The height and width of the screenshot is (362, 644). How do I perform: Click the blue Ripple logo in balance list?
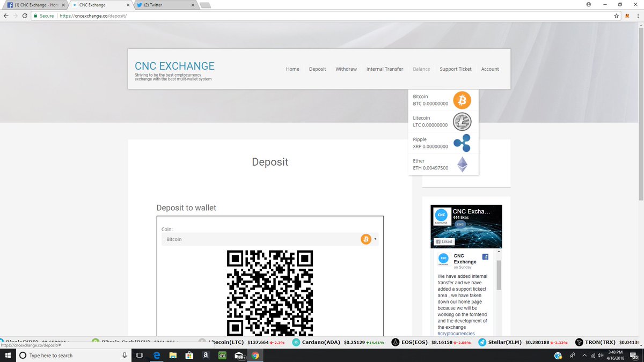pos(462,143)
